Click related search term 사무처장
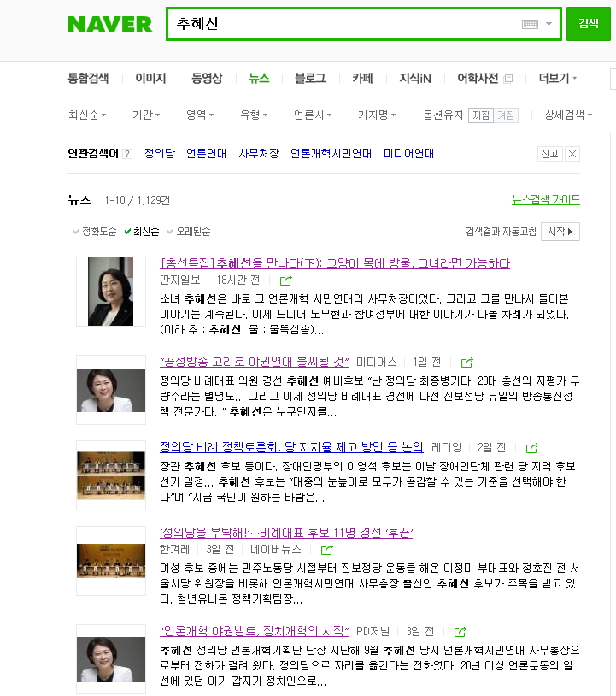 pyautogui.click(x=259, y=154)
